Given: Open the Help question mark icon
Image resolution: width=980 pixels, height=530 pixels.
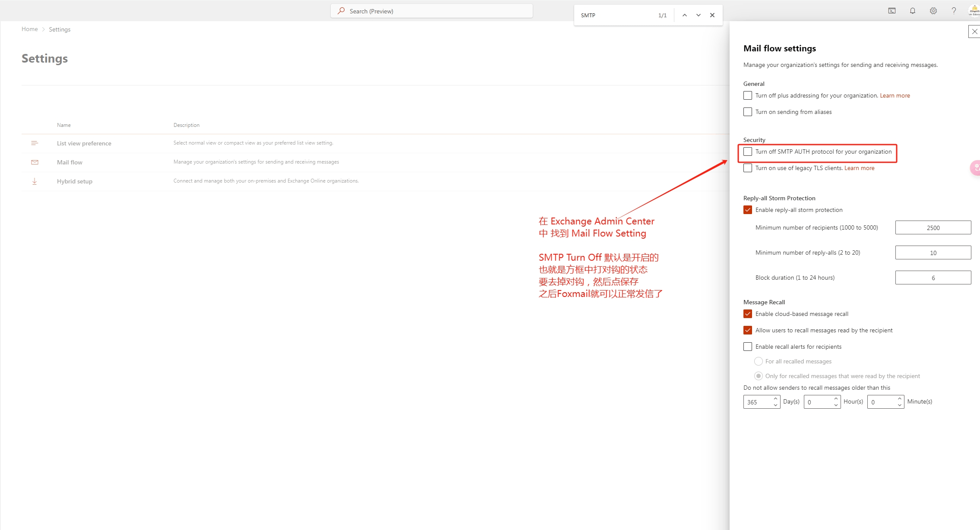Looking at the screenshot, I should pyautogui.click(x=954, y=10).
